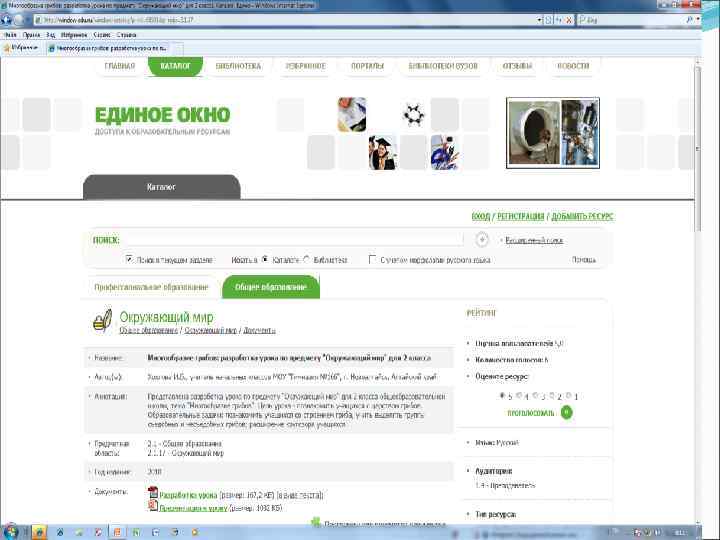
Task: Open the Правка browser menu
Action: click(x=31, y=35)
